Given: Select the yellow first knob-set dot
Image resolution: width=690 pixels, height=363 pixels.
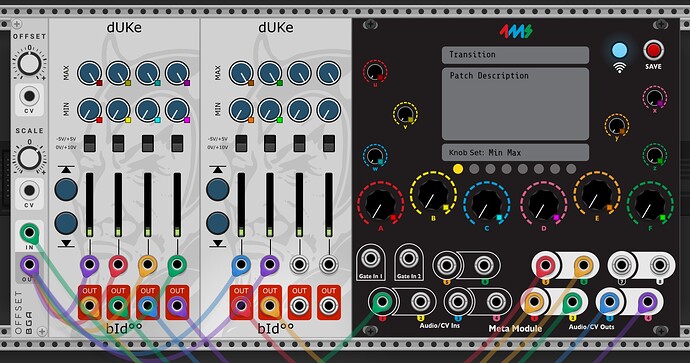Looking at the screenshot, I should [458, 169].
